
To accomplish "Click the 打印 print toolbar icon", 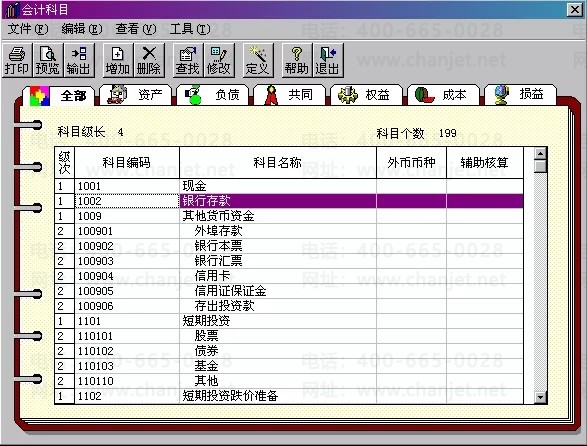I will click(17, 60).
